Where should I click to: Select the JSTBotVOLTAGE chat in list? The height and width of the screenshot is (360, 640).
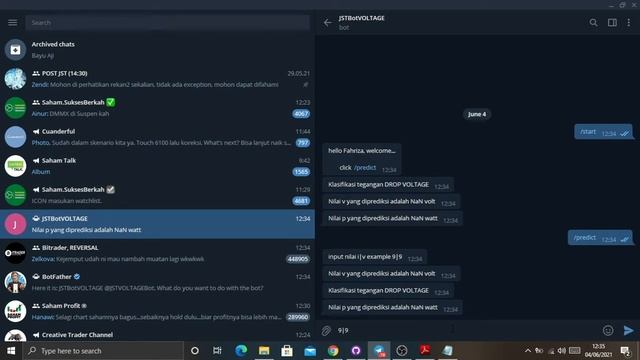tap(157, 224)
